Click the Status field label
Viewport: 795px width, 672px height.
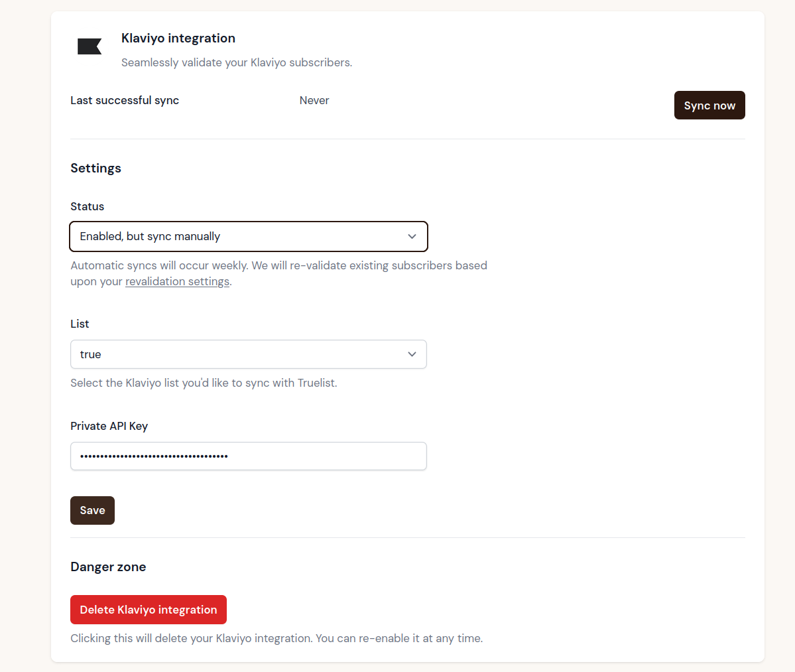[x=88, y=206]
